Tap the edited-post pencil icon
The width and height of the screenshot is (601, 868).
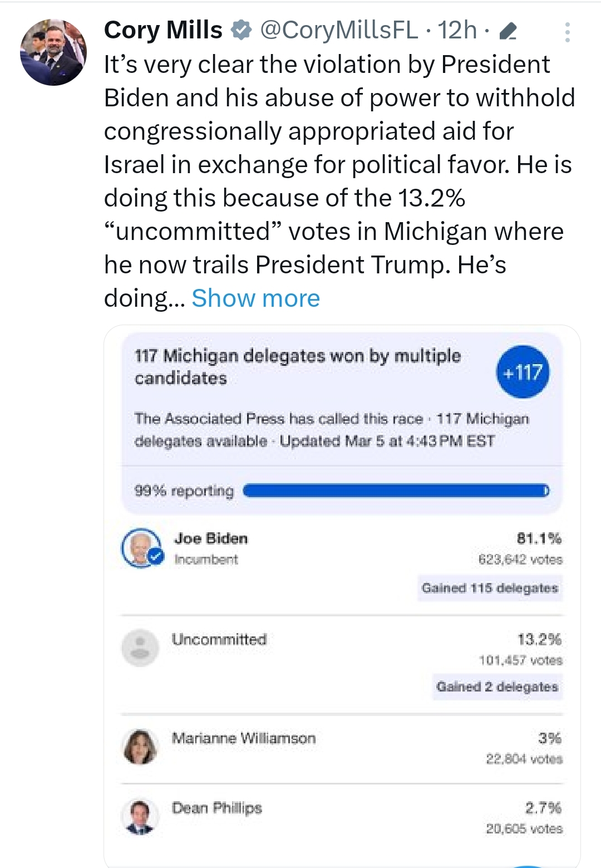pos(508,32)
